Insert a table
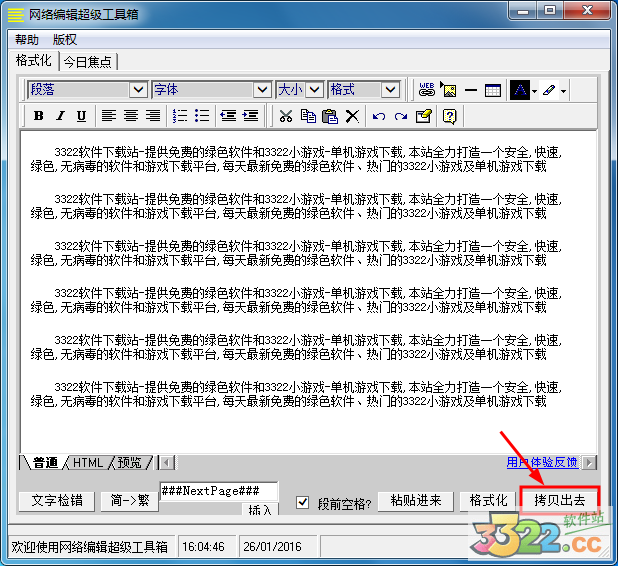The width and height of the screenshot is (618, 566). point(493,90)
